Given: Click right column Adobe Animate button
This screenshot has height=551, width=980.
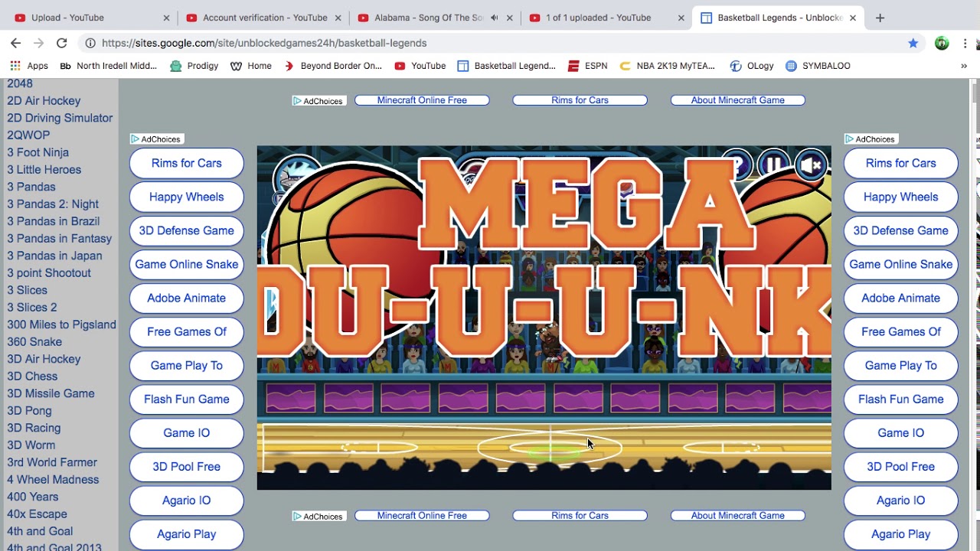Looking at the screenshot, I should [900, 298].
